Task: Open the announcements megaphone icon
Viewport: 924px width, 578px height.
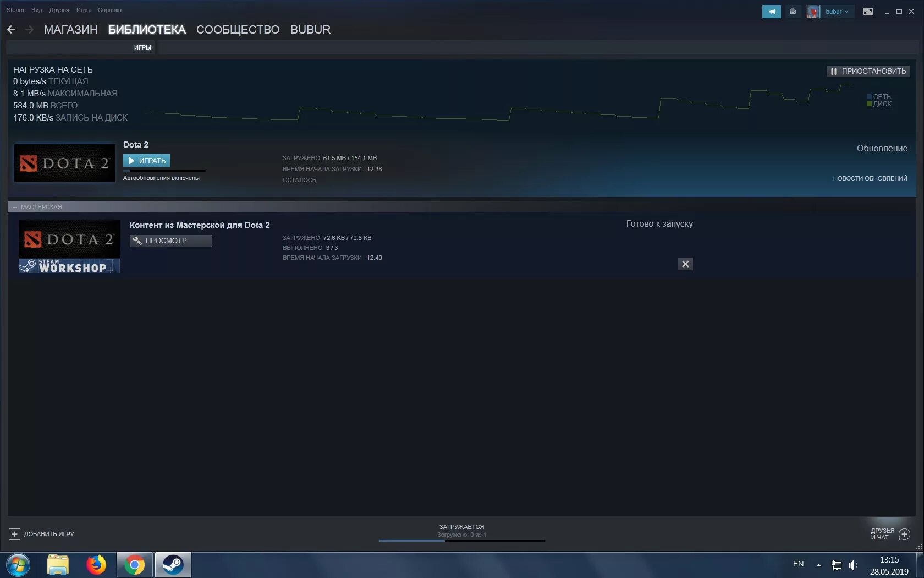Action: pos(771,12)
